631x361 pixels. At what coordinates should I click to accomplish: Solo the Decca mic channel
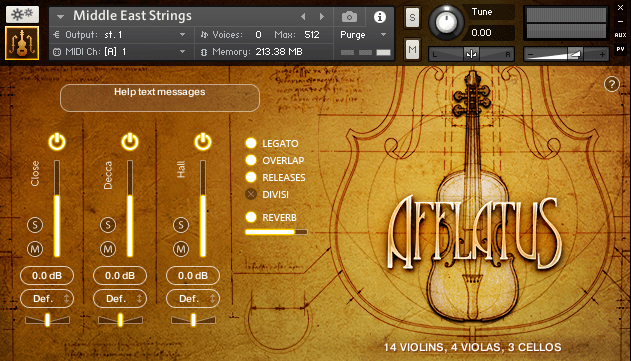click(x=108, y=225)
